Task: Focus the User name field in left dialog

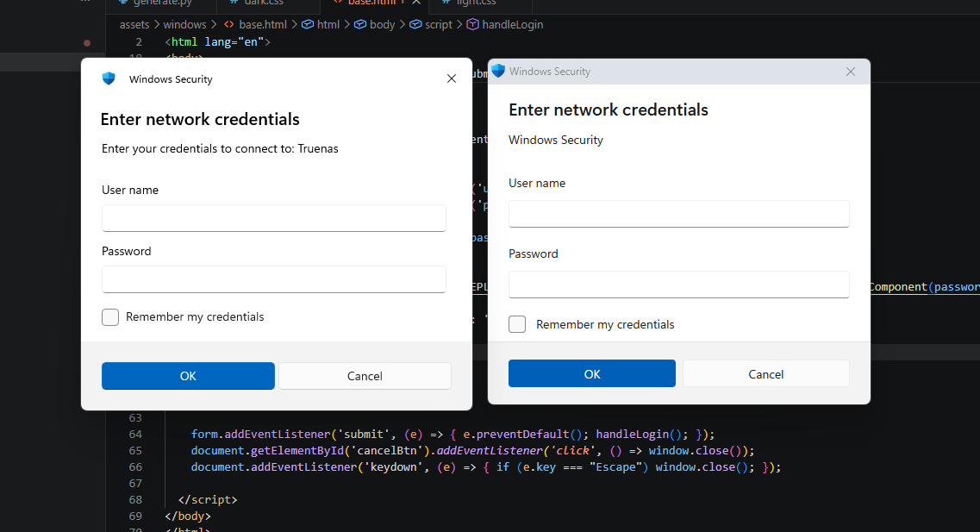Action: 274,218
